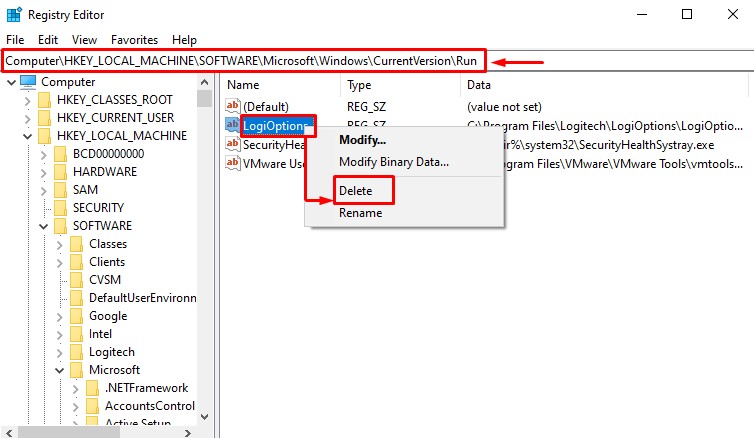Open the File menu

[15, 40]
